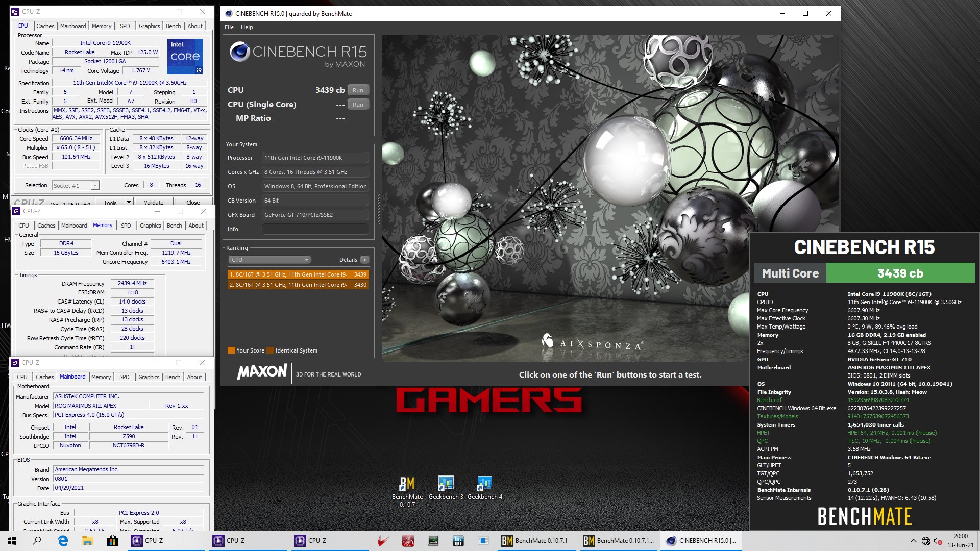This screenshot has width=980, height=551.
Task: Open taskbar Search magnifier
Action: (37, 541)
